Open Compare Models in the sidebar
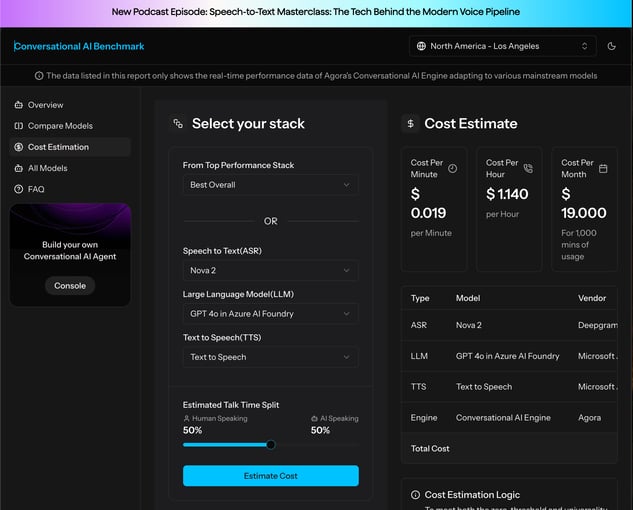The height and width of the screenshot is (510, 633). [x=70, y=126]
